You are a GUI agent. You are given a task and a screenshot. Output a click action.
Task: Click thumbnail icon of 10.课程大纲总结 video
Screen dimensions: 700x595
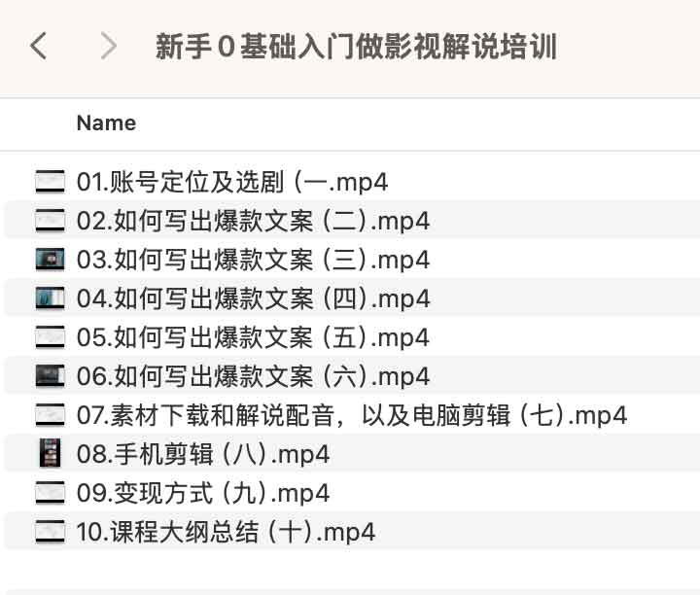pyautogui.click(x=50, y=532)
